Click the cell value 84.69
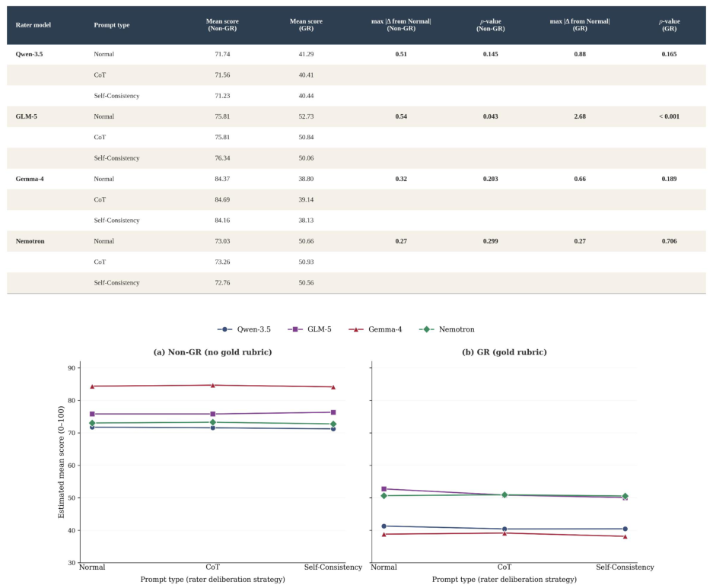Viewport: 713px width, 588px height. [222, 199]
